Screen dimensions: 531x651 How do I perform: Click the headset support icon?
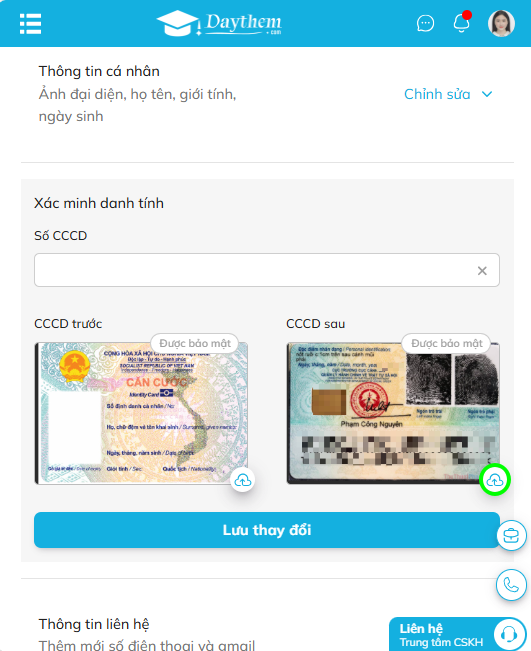[x=509, y=634]
